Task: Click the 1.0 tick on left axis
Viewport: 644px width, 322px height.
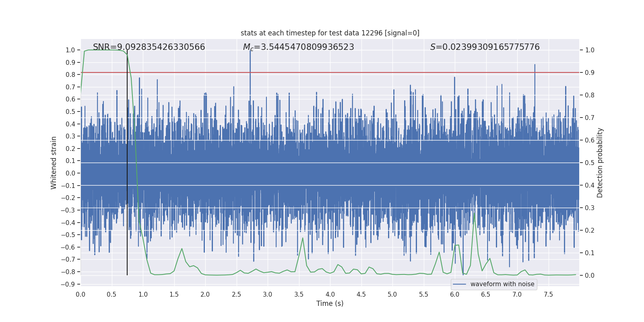Action: [x=70, y=50]
